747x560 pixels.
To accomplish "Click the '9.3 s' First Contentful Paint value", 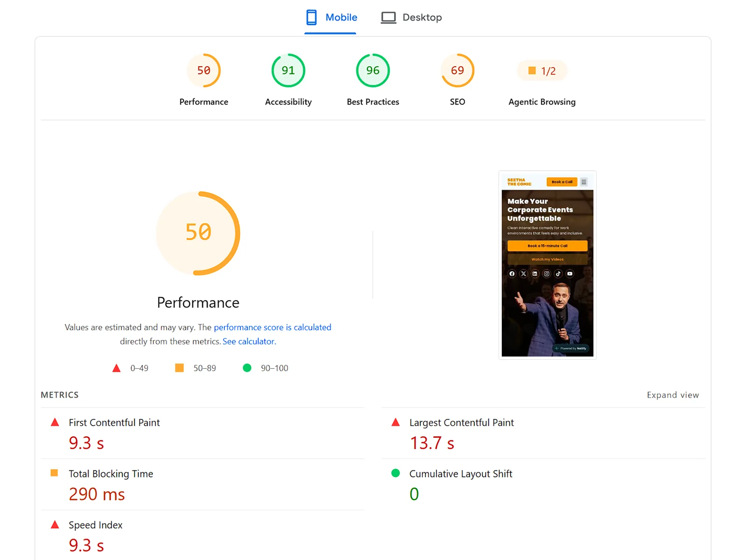I will click(86, 443).
